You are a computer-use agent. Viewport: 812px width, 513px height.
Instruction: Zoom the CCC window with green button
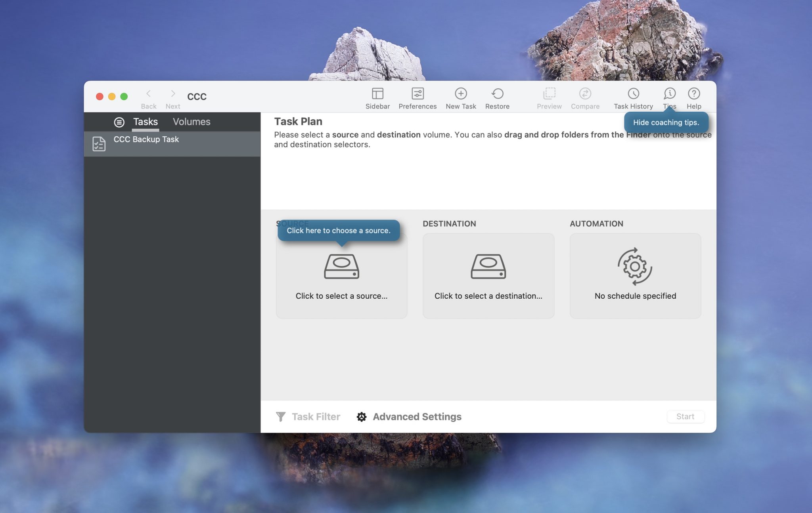tap(124, 96)
